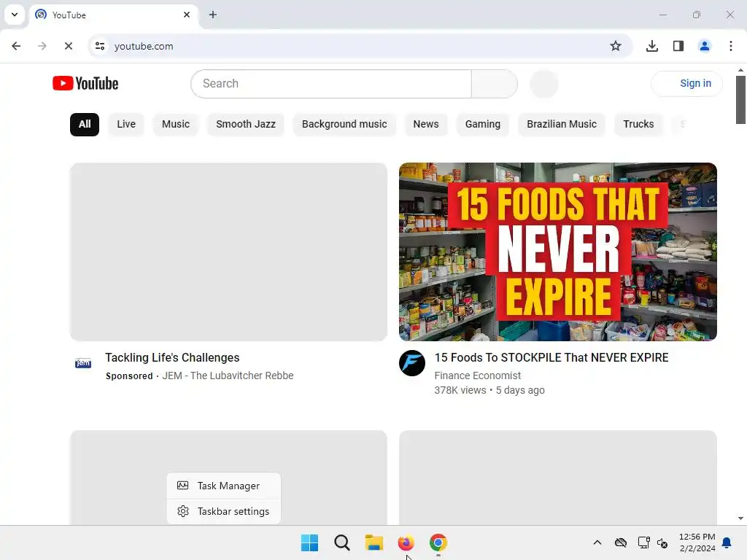The height and width of the screenshot is (560, 747).
Task: Click the page vertical scrollbar thumb
Action: click(740, 99)
